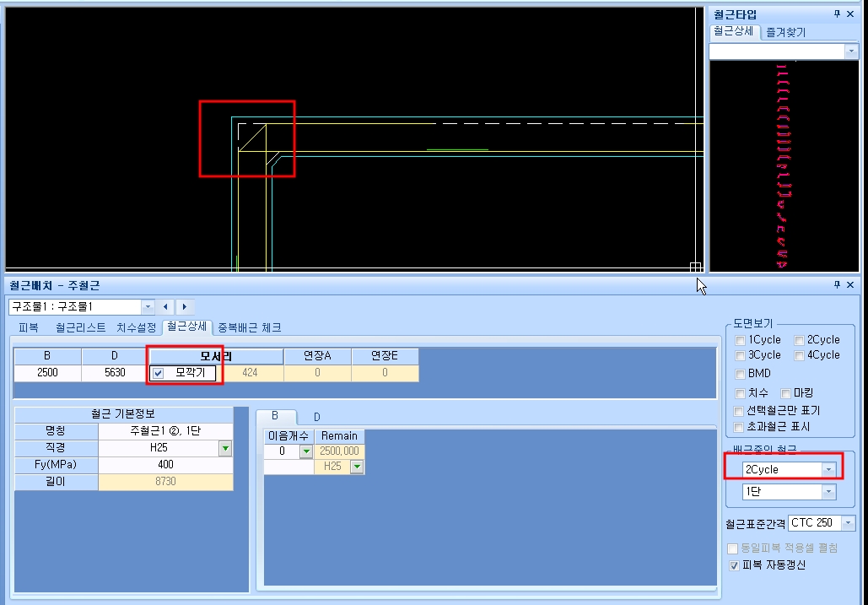868x605 pixels.
Task: Click the Fy(MPa) value field 400
Action: [165, 464]
